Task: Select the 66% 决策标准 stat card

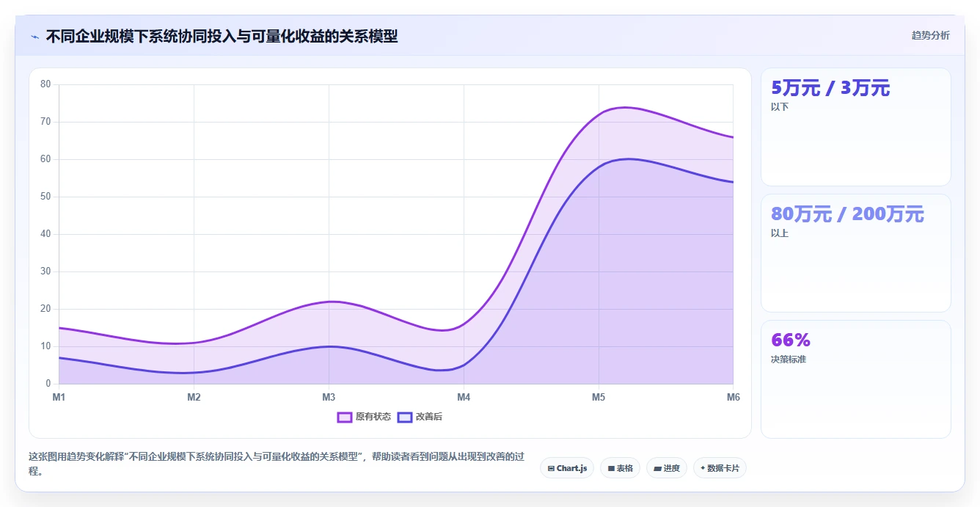Action: pyautogui.click(x=855, y=379)
